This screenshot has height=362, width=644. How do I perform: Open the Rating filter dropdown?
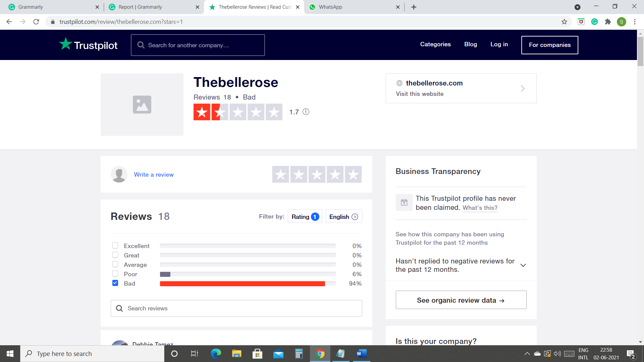[x=305, y=217]
